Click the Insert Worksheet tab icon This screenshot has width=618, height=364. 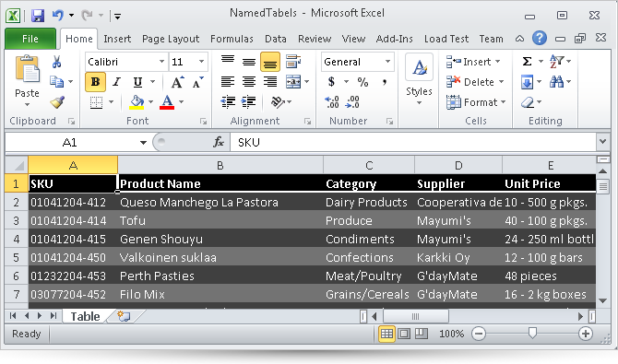click(x=124, y=316)
